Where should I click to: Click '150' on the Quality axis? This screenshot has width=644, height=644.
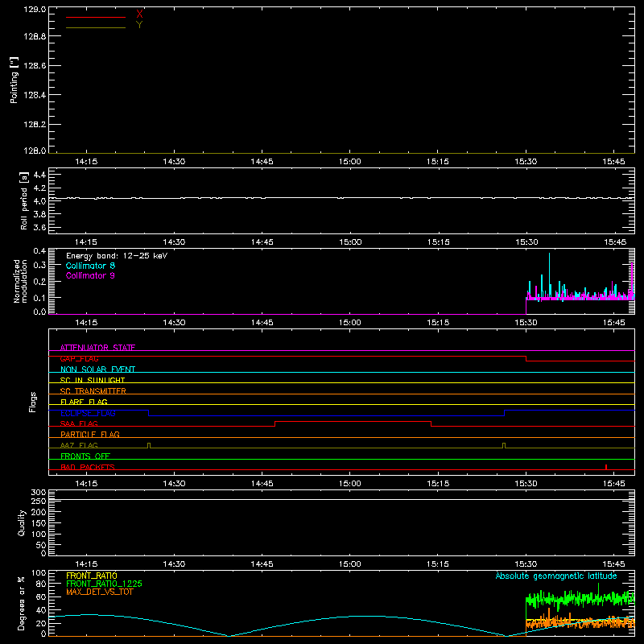[x=39, y=523]
